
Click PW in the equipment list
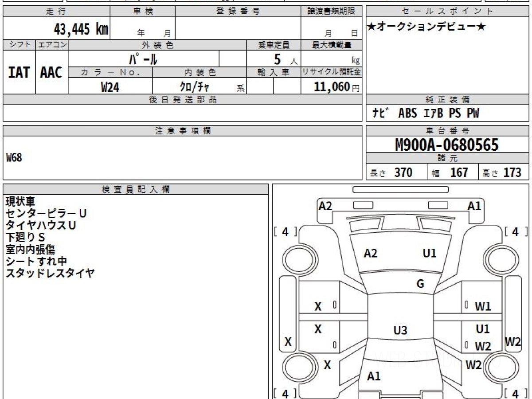point(472,113)
